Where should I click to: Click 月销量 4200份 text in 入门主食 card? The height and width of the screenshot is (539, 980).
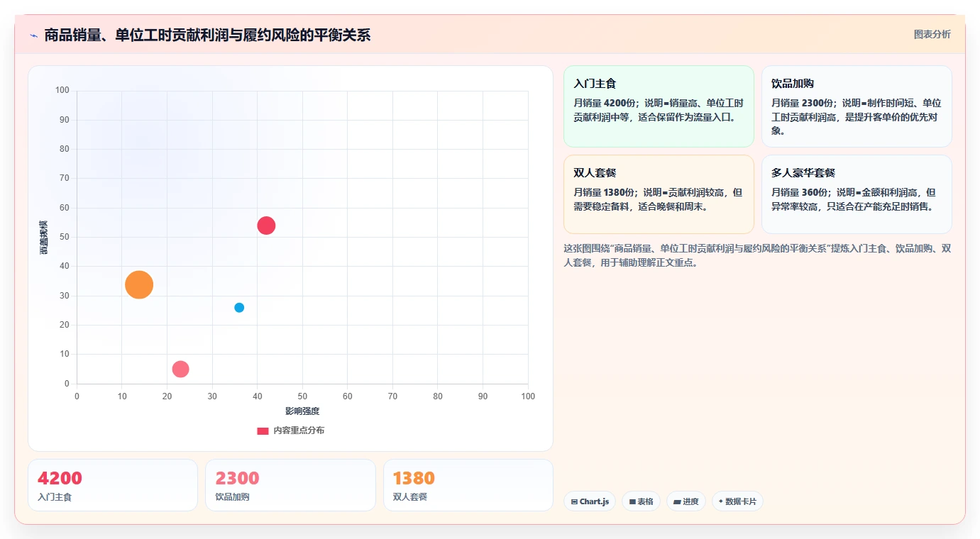605,103
